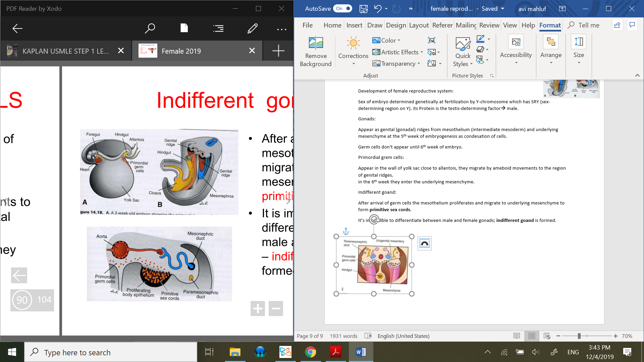Switch to Read Mode view in status bar
Viewport: 644px width, 362px height.
pos(517,336)
